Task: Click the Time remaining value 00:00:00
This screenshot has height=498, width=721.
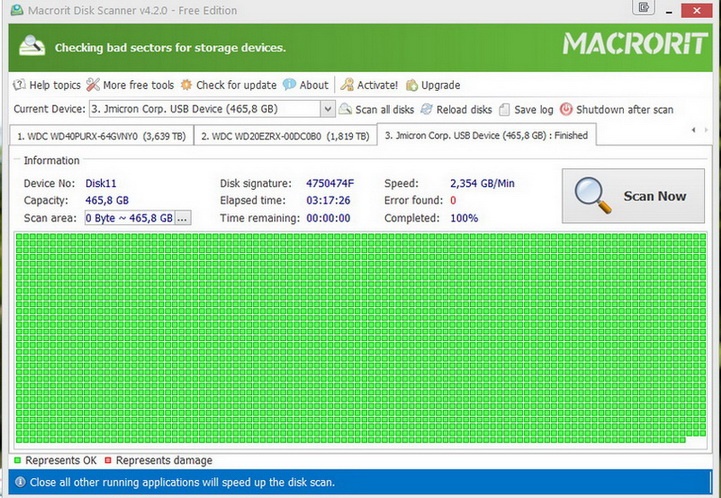Action: 328,218
